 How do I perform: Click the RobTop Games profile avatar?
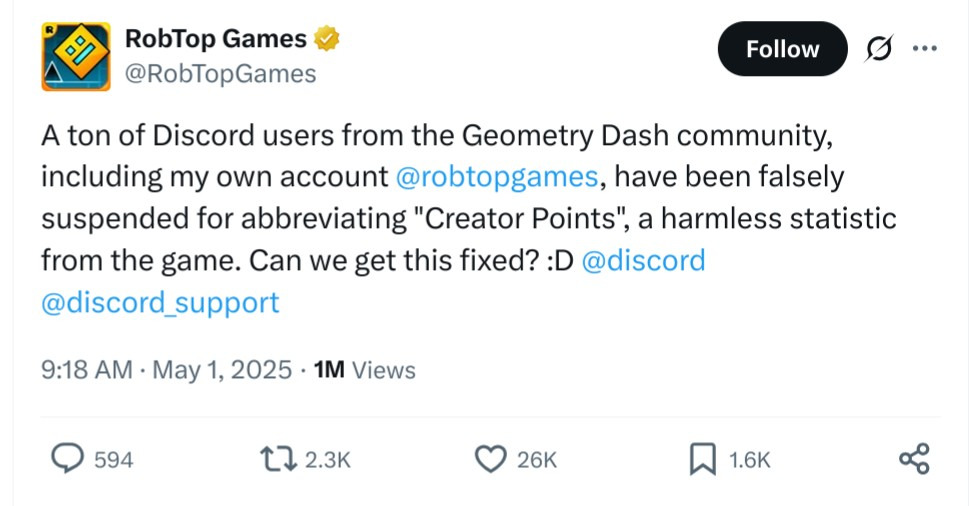pos(76,57)
